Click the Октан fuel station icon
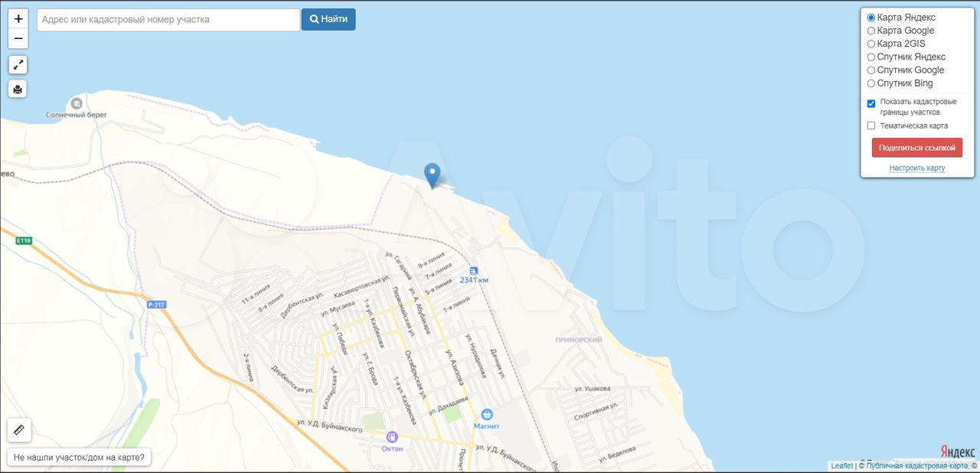The height and width of the screenshot is (473, 980). click(392, 437)
